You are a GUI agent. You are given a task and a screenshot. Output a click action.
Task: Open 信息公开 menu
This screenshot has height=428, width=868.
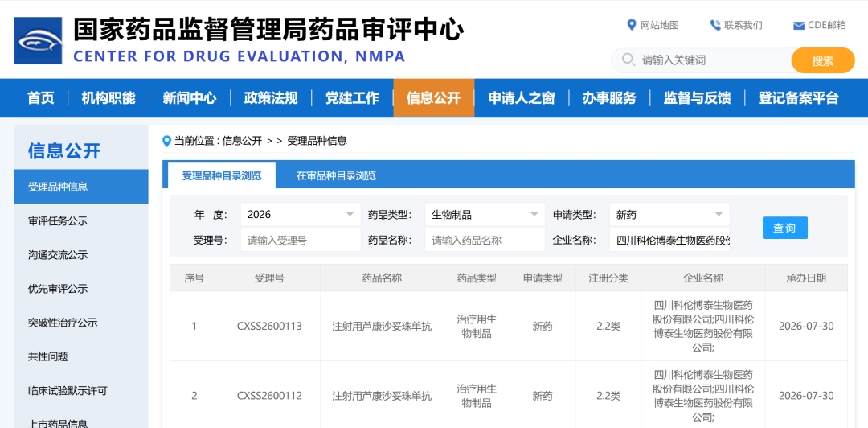point(433,98)
